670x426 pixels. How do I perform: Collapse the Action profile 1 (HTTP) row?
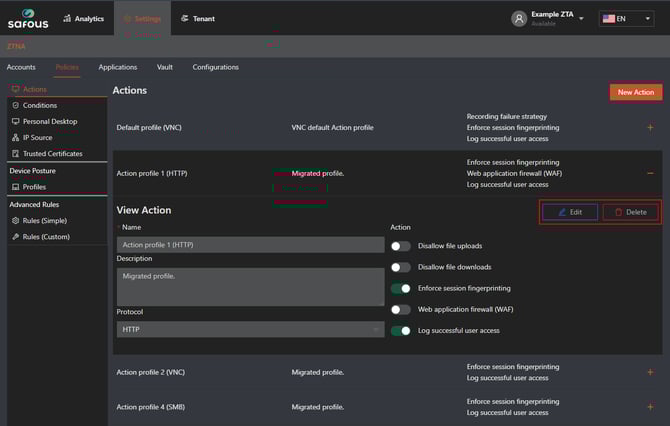pos(650,173)
